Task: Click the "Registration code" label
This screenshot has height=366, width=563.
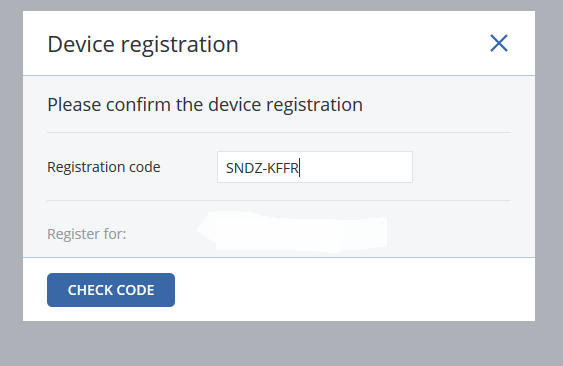Action: pos(104,167)
